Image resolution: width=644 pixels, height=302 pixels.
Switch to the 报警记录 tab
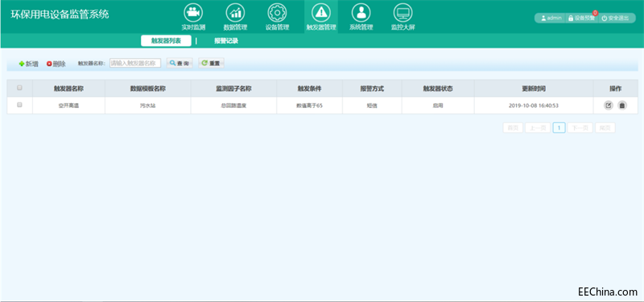(226, 41)
